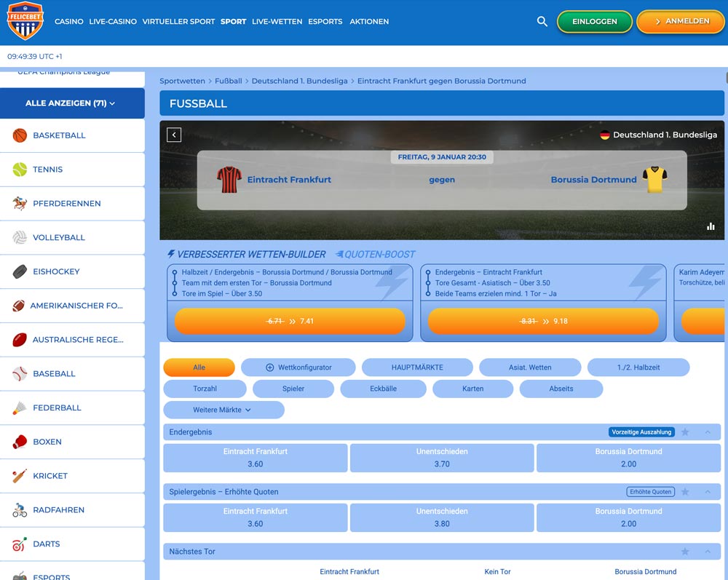The height and width of the screenshot is (580, 728).
Task: Select the Hauptmärkte filter tab
Action: (417, 367)
